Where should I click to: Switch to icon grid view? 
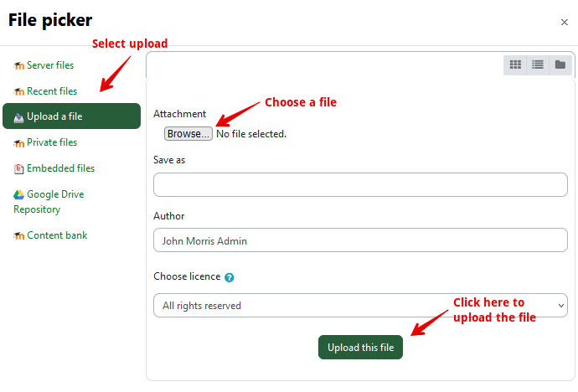point(516,64)
